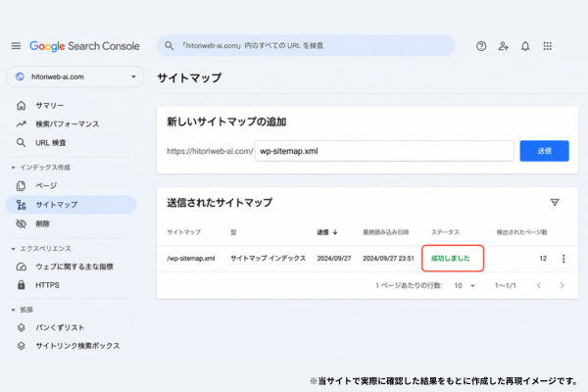Open the /wp-sitemap.xml row

point(367,259)
